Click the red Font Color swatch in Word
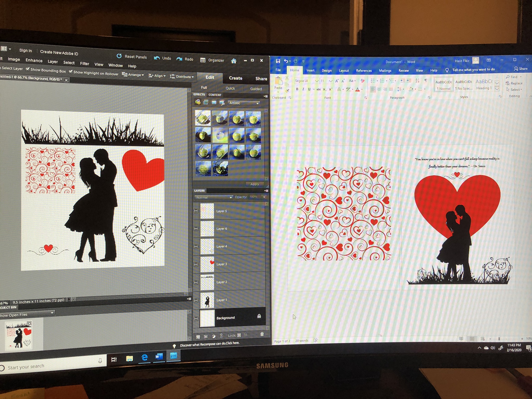 click(357, 89)
